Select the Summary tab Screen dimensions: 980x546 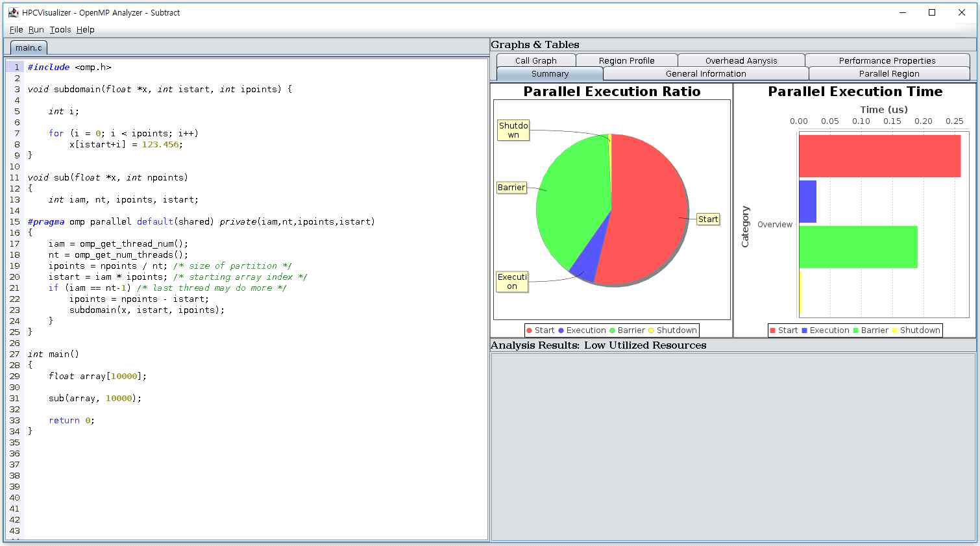click(x=550, y=73)
